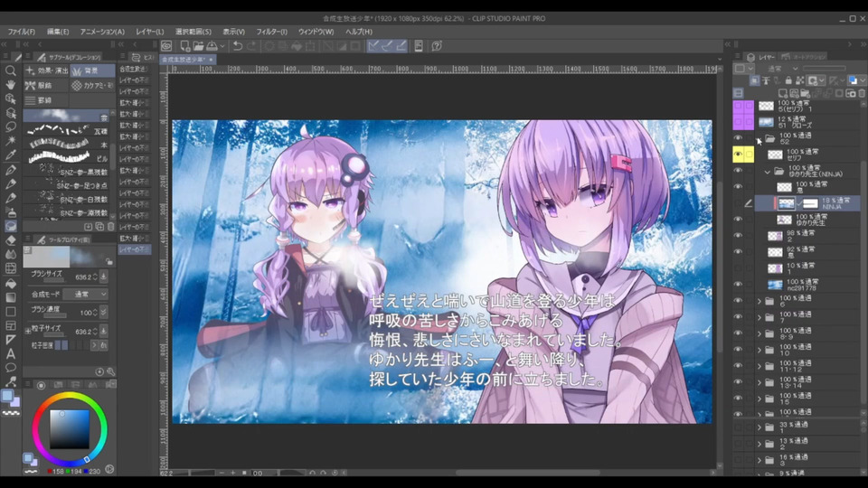Select the Auto Select magic wand tool
The width and height of the screenshot is (868, 488).
(10, 141)
